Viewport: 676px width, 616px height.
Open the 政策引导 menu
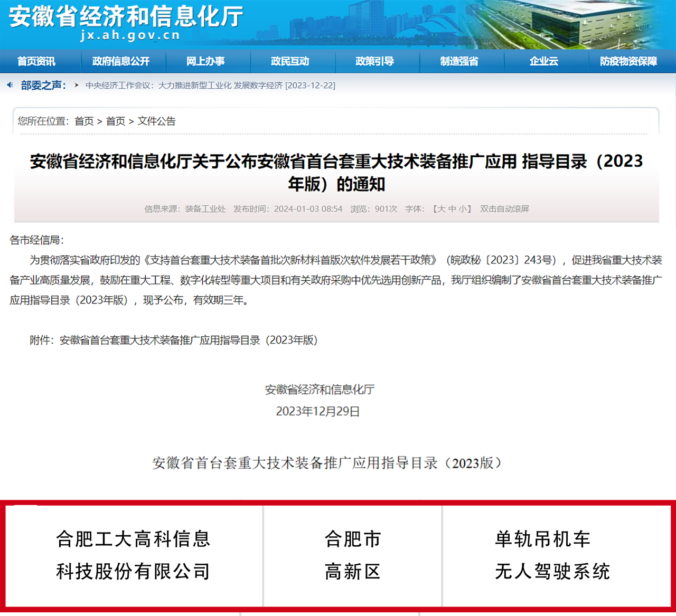pyautogui.click(x=377, y=61)
